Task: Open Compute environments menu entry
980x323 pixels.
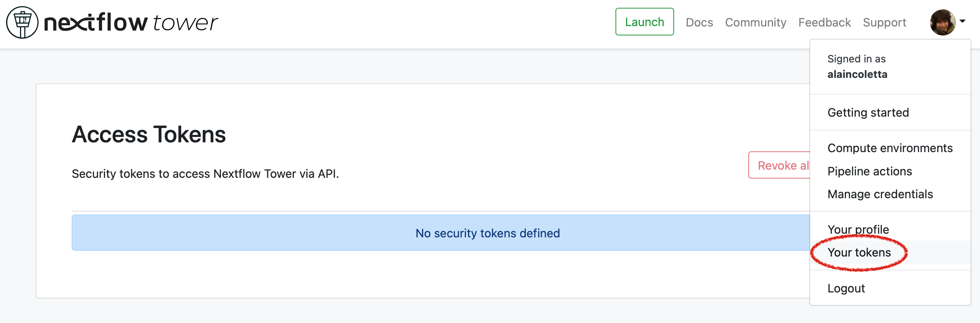Action: click(x=890, y=148)
